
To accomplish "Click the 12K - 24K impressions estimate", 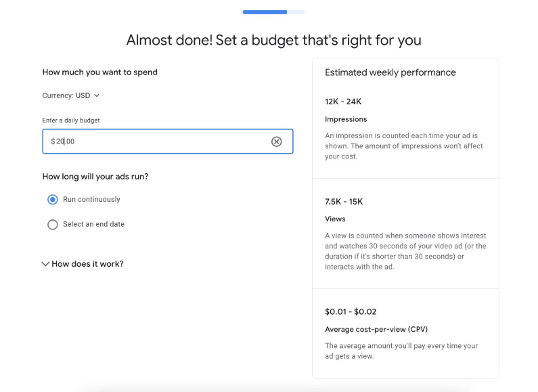I will click(343, 102).
